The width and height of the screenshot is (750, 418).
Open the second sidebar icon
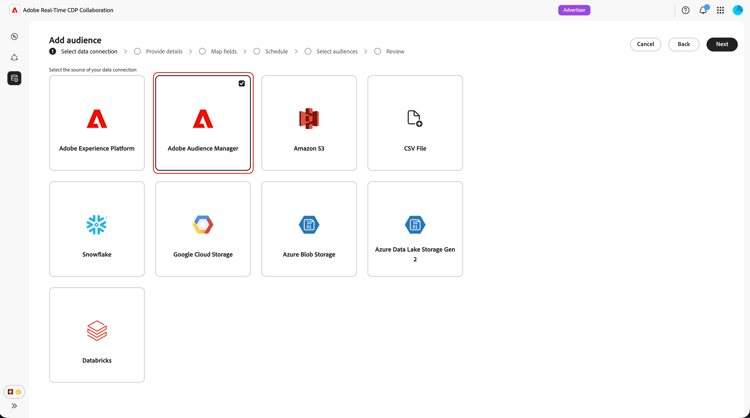click(14, 57)
